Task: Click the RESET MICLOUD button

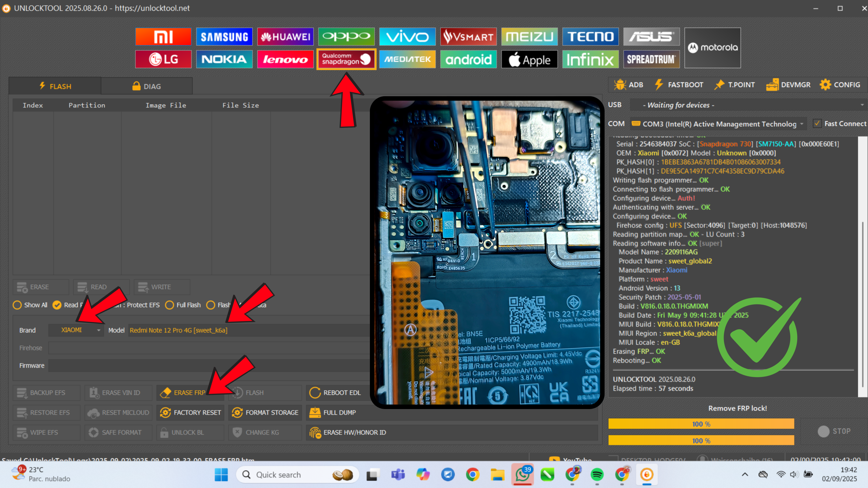Action: pyautogui.click(x=118, y=412)
